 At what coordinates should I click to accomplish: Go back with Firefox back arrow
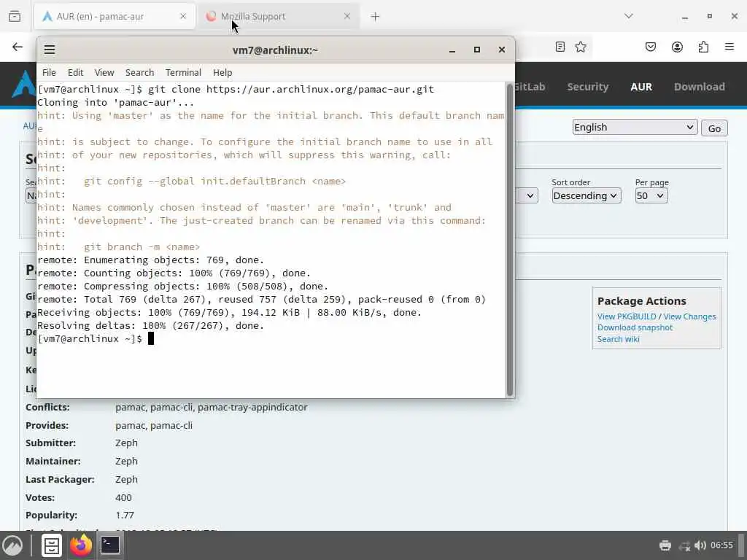click(18, 47)
